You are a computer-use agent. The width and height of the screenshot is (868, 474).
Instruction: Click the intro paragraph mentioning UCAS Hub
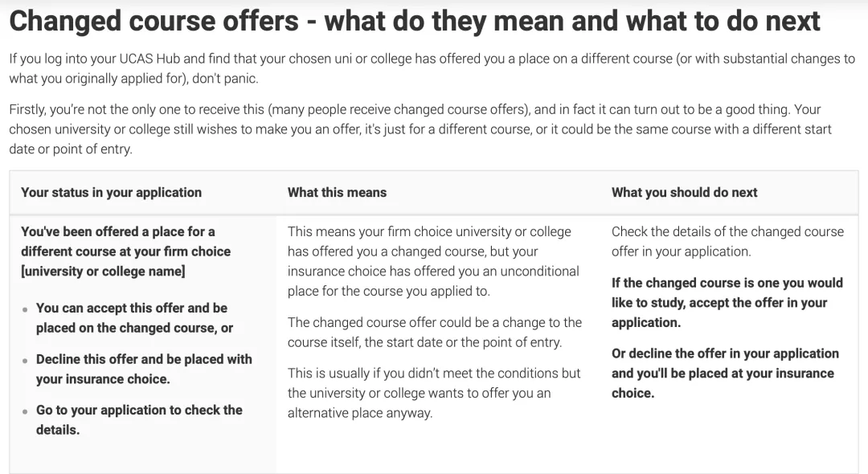432,68
